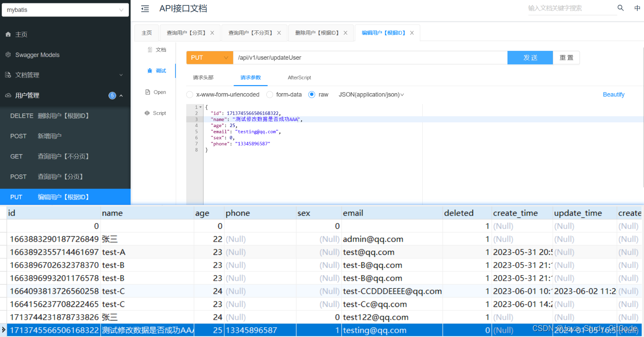
Task: Click the update_time column header
Action: point(585,213)
